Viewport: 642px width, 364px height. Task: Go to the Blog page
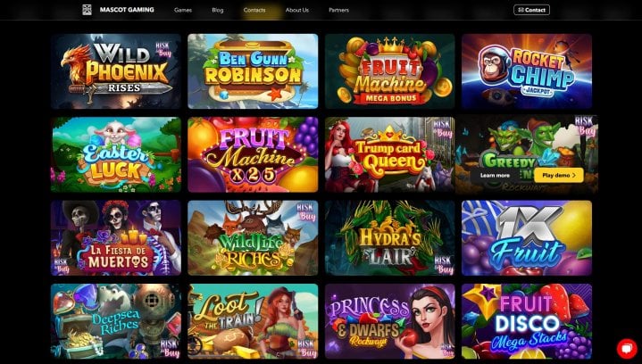tap(218, 10)
